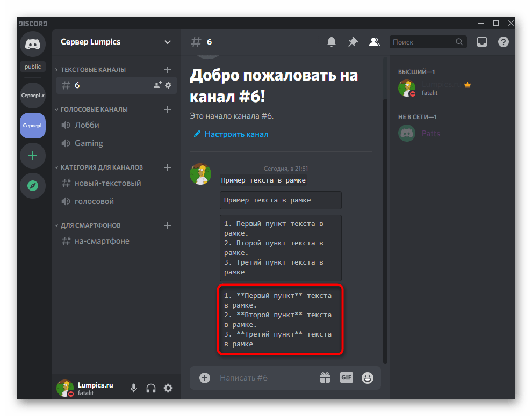The image size is (532, 416).
Task: Click the inline Пример текста в рамке code
Action: (x=263, y=180)
